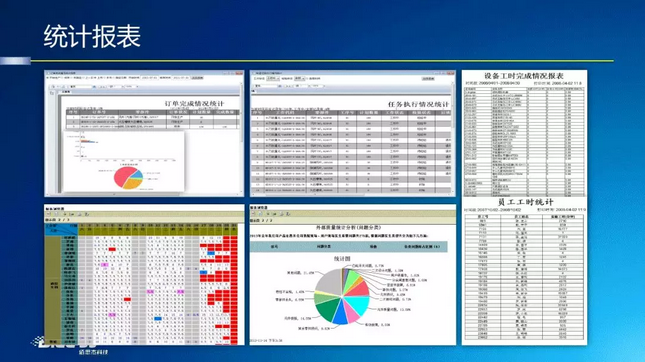
Task: Open the 员工工时统计 report image
Action: (524, 271)
